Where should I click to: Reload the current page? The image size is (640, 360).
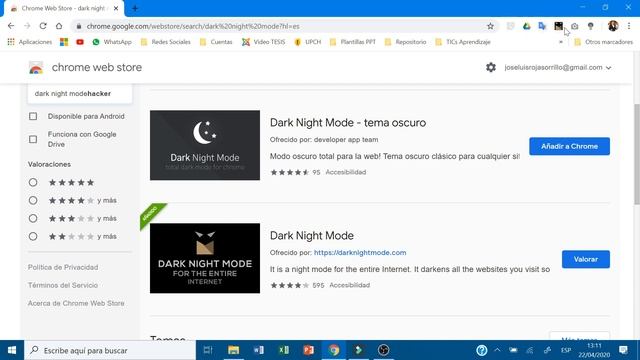(x=43, y=26)
